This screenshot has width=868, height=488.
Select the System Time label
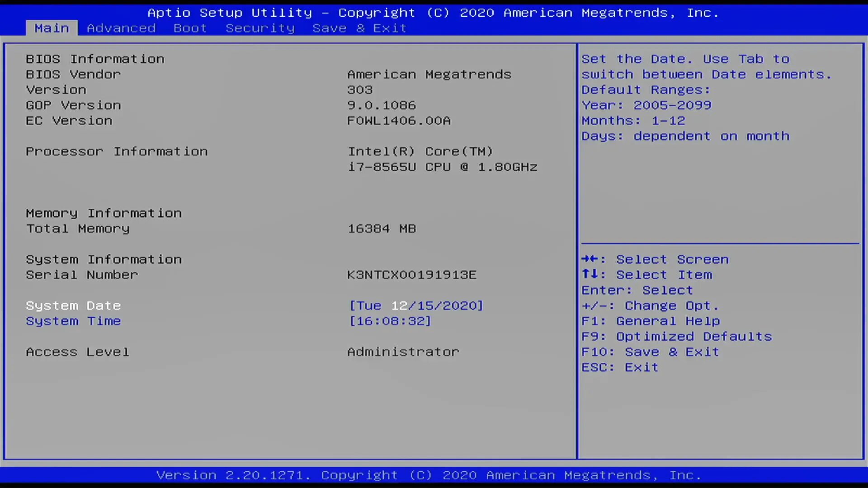(73, 321)
